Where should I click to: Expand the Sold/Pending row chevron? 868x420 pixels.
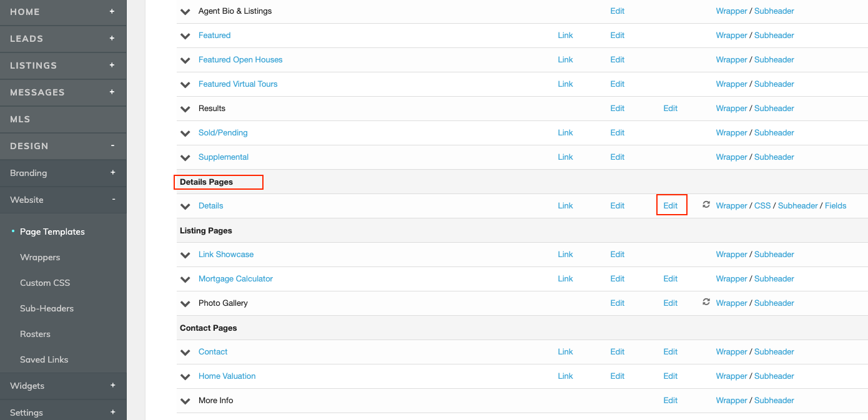pyautogui.click(x=185, y=132)
